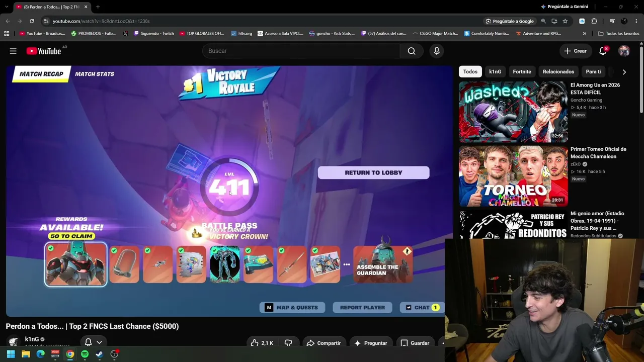Open CS:GO Major Match bookmark
Screen dimensions: 644x362
[x=435, y=34]
